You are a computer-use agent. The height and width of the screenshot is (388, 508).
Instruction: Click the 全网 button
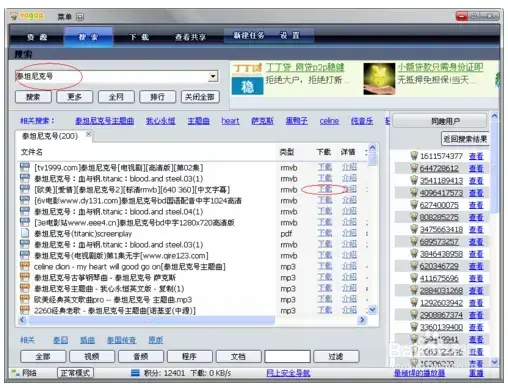point(116,97)
